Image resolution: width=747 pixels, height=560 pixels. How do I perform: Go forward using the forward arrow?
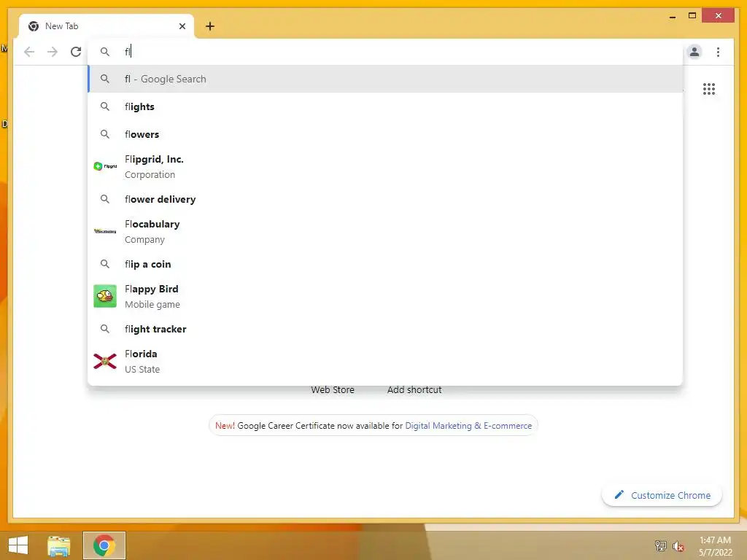53,52
